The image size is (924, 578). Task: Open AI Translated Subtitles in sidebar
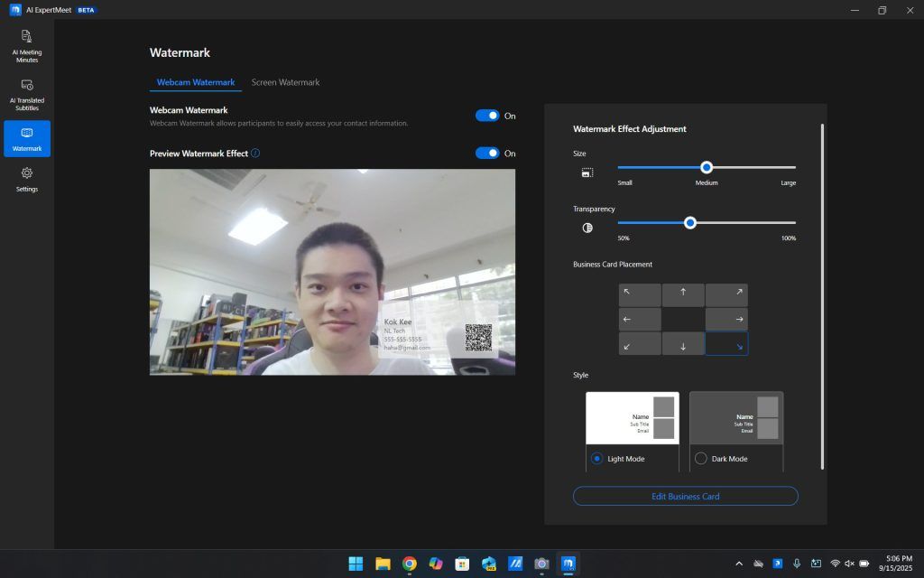27,94
